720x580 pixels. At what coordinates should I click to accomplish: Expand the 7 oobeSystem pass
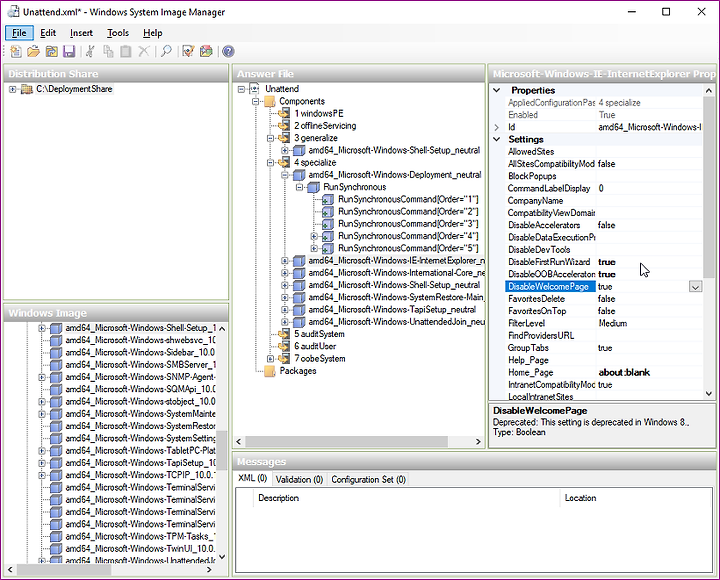point(270,359)
